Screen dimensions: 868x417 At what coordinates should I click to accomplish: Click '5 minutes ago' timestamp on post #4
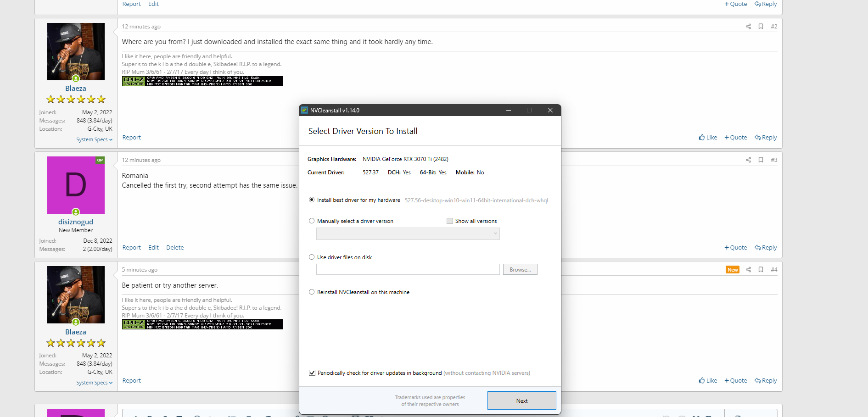140,270
